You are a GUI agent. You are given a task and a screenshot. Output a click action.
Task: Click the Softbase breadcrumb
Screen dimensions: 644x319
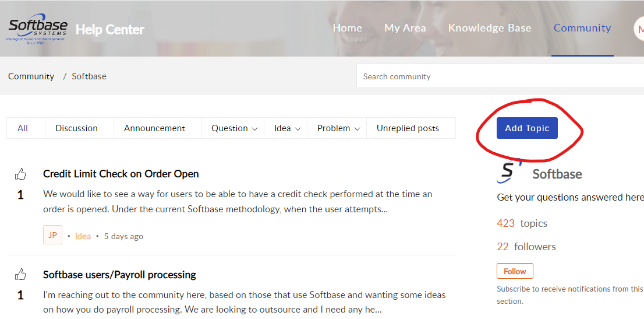pyautogui.click(x=89, y=76)
